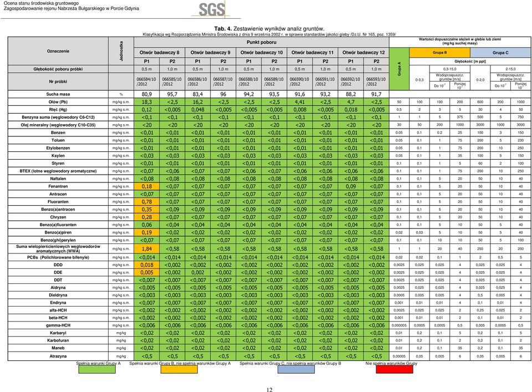Select the 'Otwór badawczy 10' column header
Viewport: 532px width, 392px height.
(x=261, y=53)
